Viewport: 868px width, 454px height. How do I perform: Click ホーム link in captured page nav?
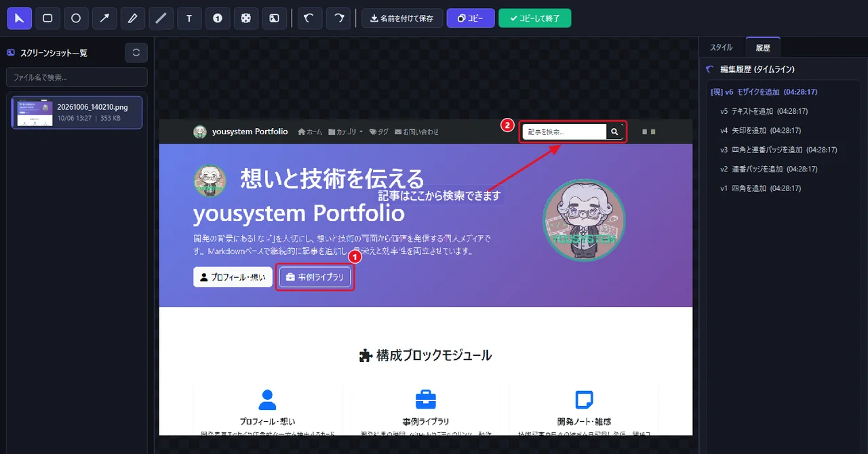pyautogui.click(x=310, y=131)
